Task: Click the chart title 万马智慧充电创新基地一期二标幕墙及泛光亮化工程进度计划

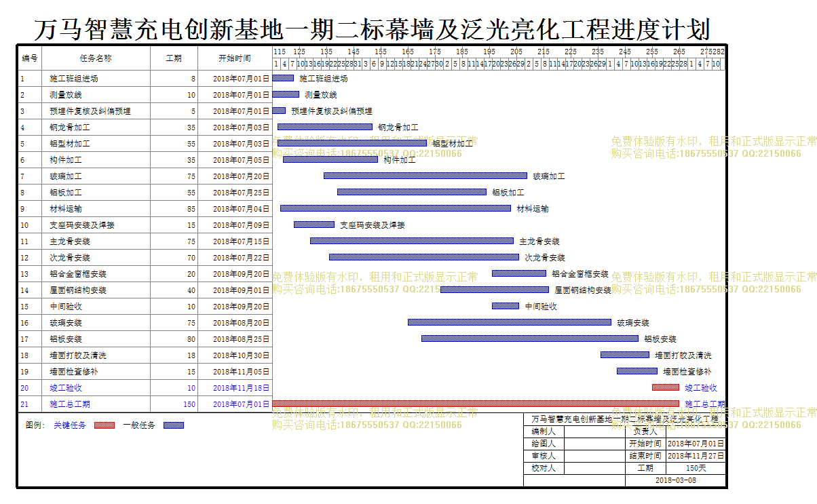Action: point(372,28)
